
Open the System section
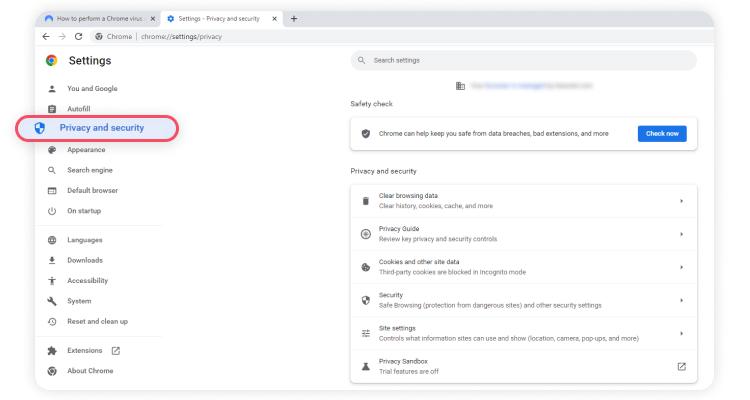(x=79, y=301)
